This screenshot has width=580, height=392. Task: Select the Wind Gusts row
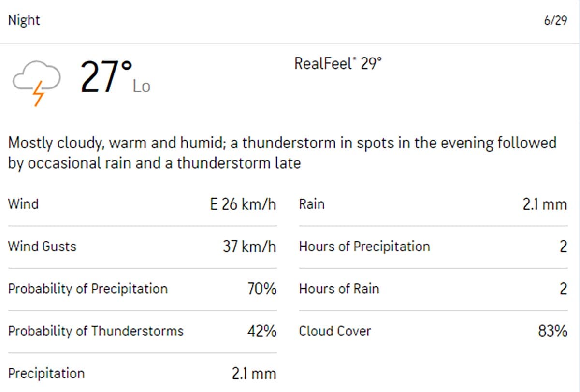coord(142,247)
